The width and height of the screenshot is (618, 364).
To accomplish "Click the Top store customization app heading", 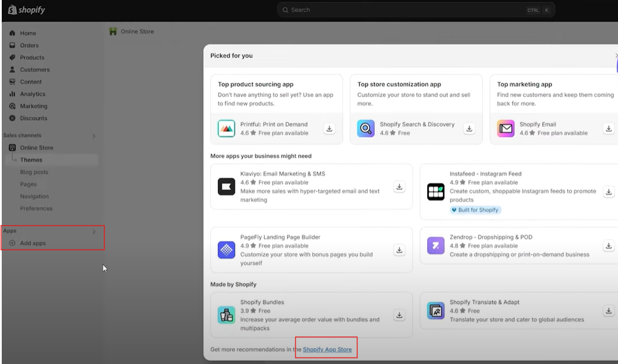I will [x=399, y=84].
